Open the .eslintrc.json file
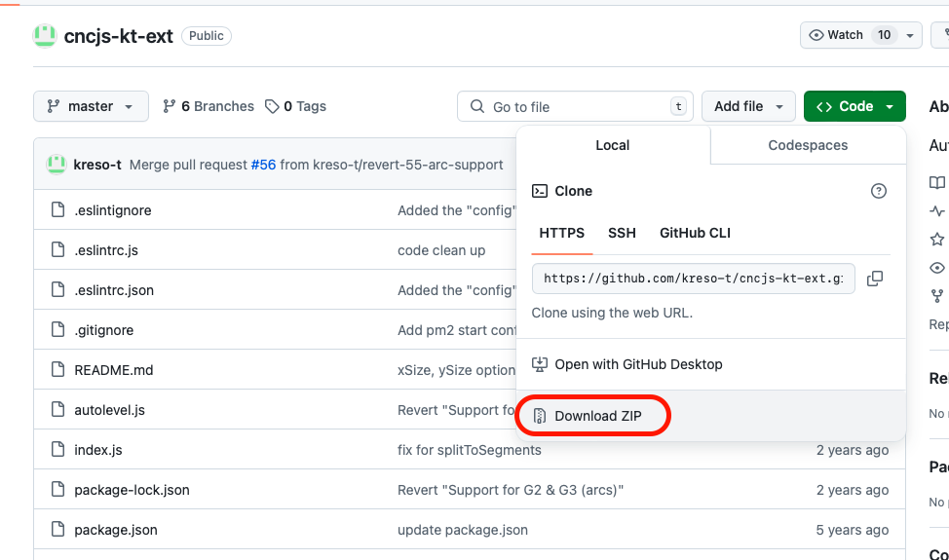The width and height of the screenshot is (949, 560). pos(114,290)
